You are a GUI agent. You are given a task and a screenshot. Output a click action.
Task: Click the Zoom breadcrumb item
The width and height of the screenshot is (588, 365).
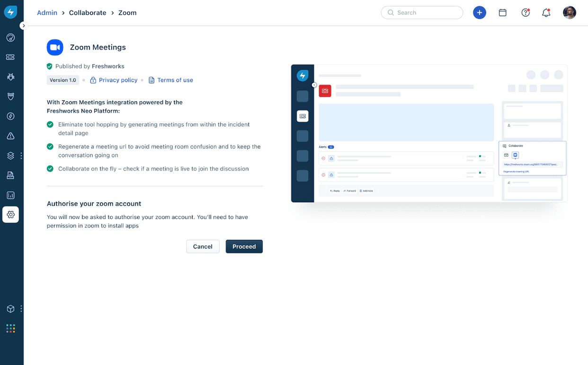tap(127, 13)
